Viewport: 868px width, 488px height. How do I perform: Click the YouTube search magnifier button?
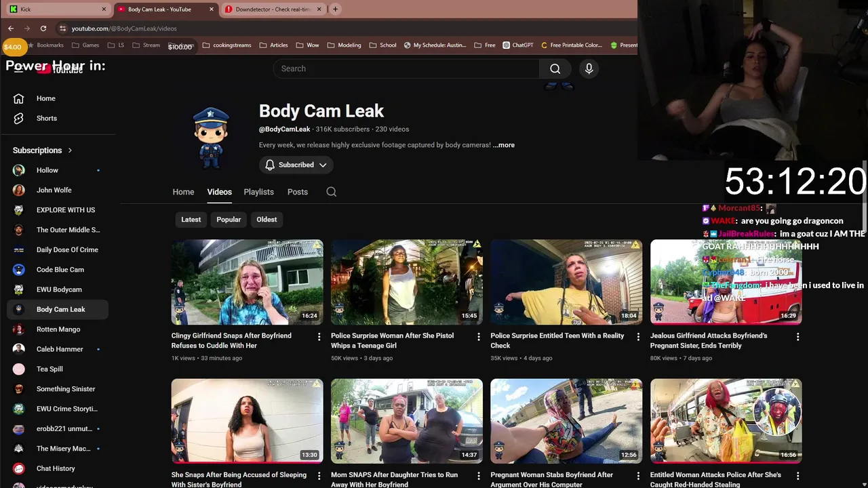tap(555, 68)
